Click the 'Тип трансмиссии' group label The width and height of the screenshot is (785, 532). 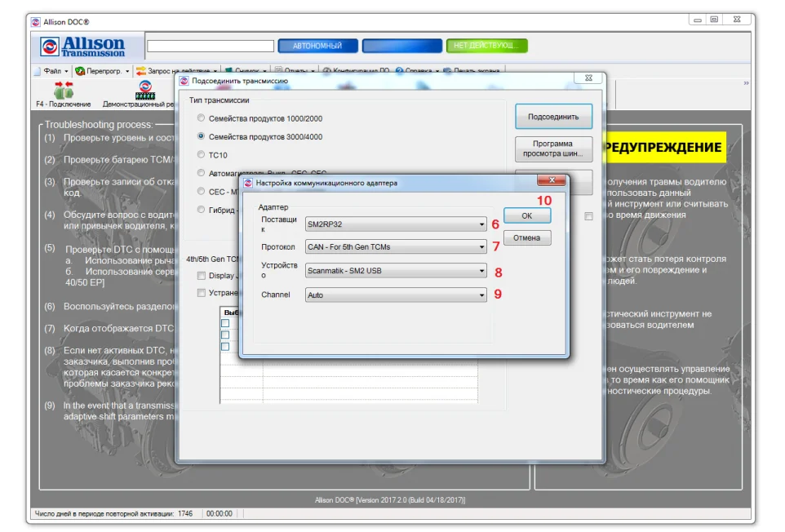pyautogui.click(x=219, y=100)
